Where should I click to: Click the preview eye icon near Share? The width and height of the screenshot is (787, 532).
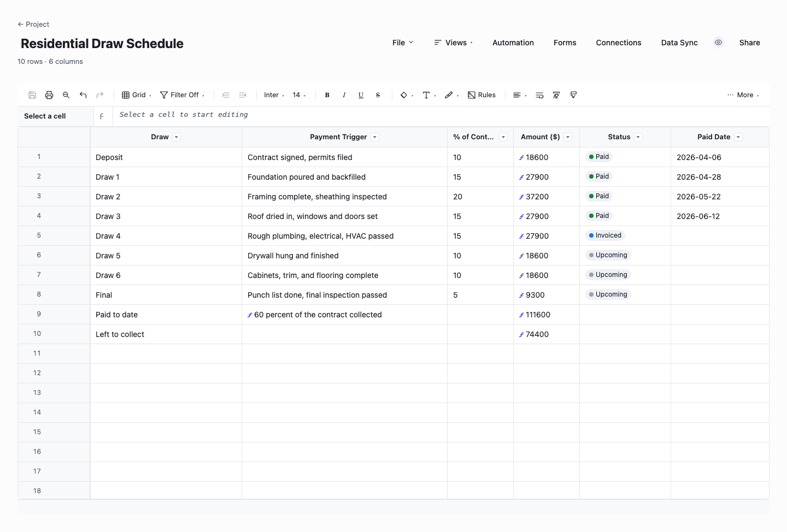(719, 43)
